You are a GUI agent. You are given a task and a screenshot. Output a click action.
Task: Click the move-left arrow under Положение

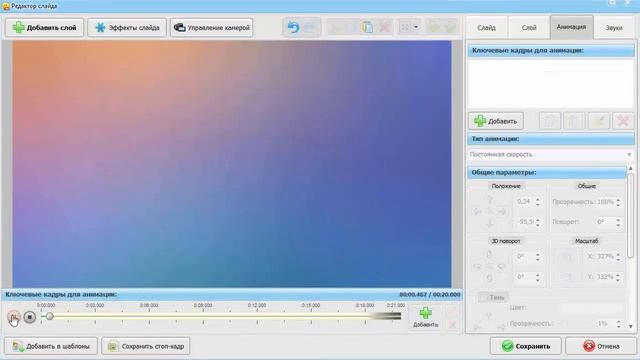point(477,211)
